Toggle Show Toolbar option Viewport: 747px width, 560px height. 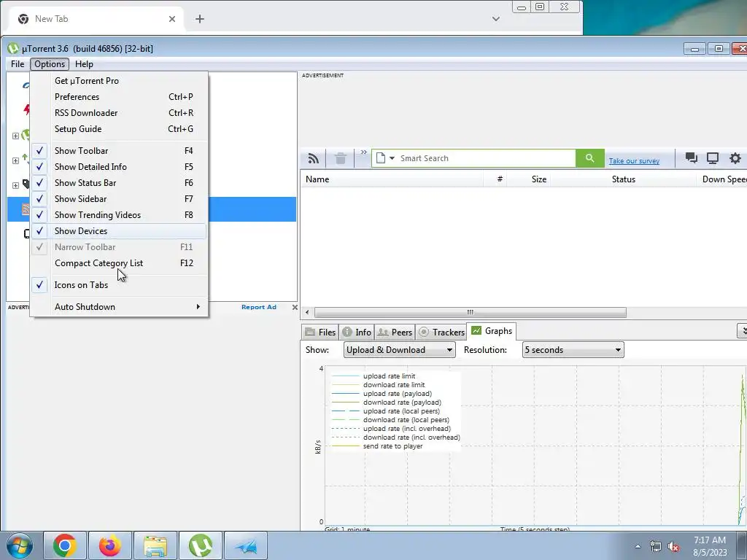coord(119,150)
